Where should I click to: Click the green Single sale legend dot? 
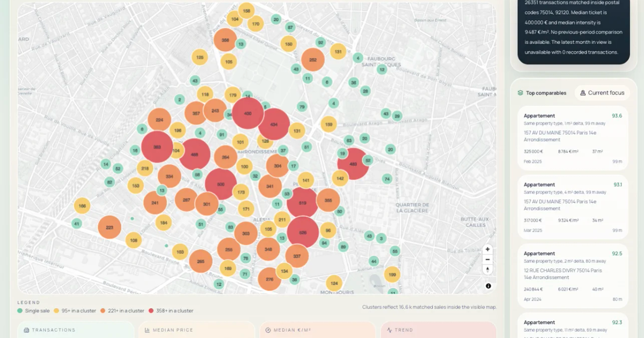[20, 311]
